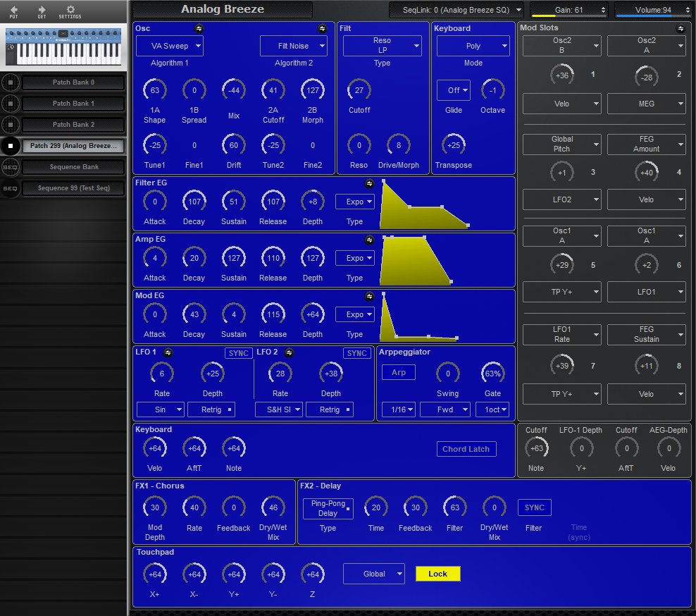Open the Glide Off dropdown

pyautogui.click(x=454, y=90)
